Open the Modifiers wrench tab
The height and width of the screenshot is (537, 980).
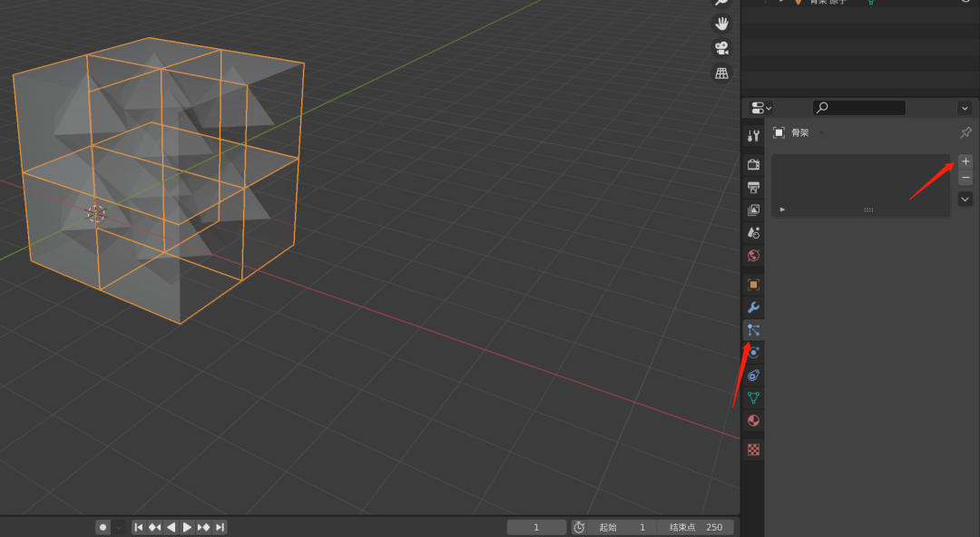click(753, 307)
